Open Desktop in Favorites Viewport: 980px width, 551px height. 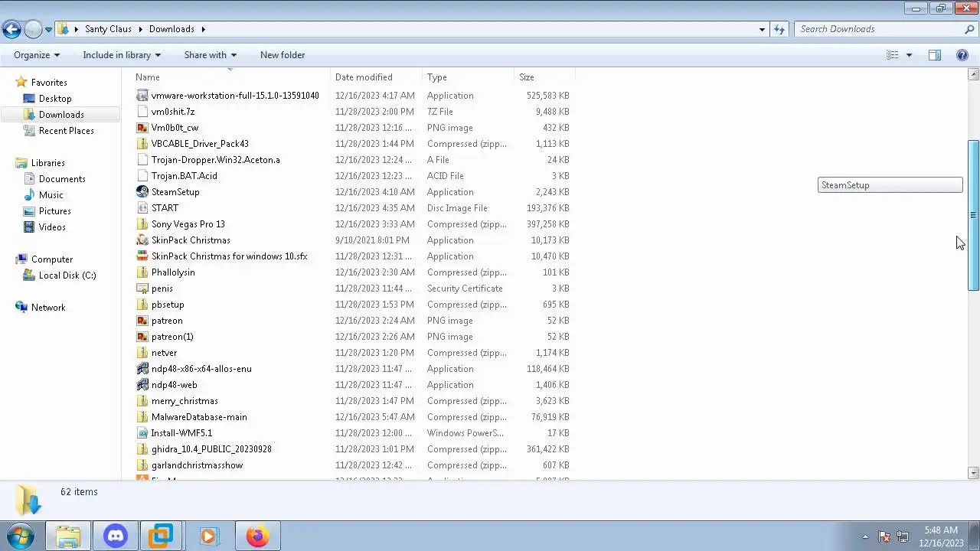[55, 99]
